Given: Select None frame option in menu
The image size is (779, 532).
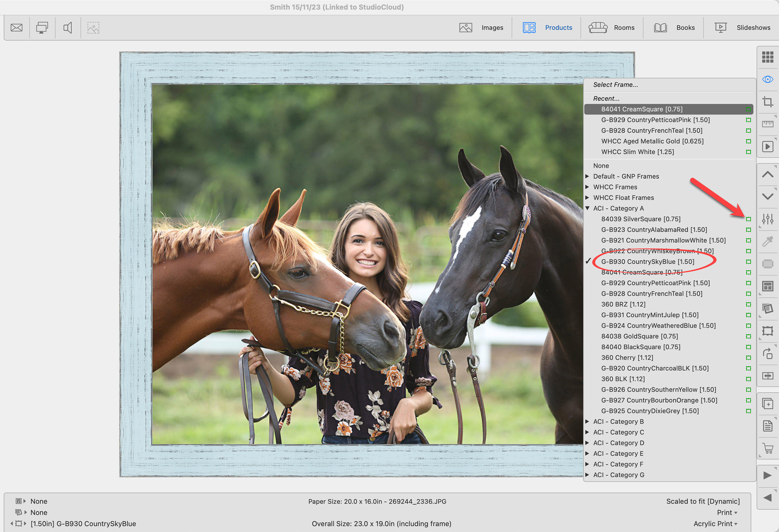Looking at the screenshot, I should [601, 166].
